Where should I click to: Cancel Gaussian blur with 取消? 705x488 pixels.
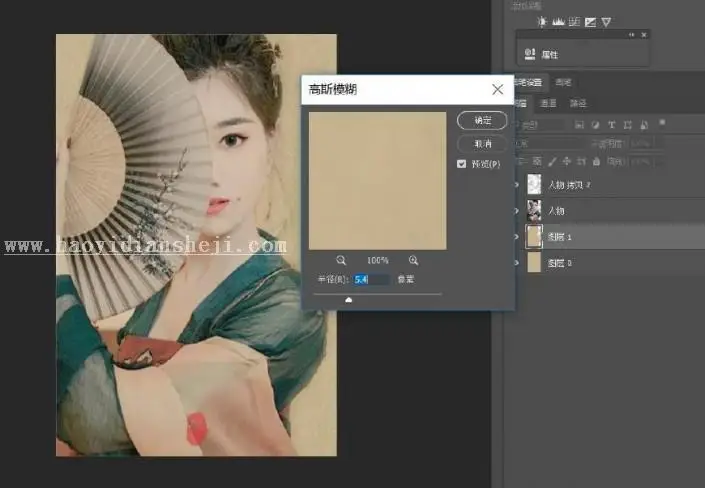point(482,144)
